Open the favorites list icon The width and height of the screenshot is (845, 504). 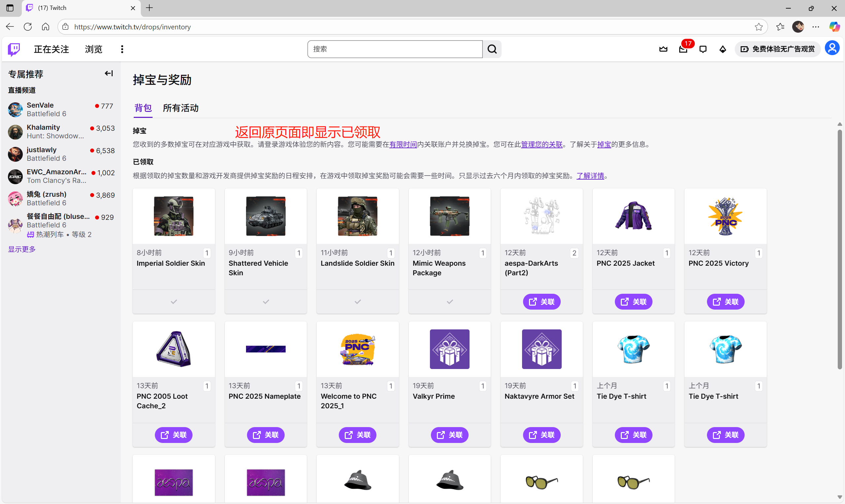point(780,27)
